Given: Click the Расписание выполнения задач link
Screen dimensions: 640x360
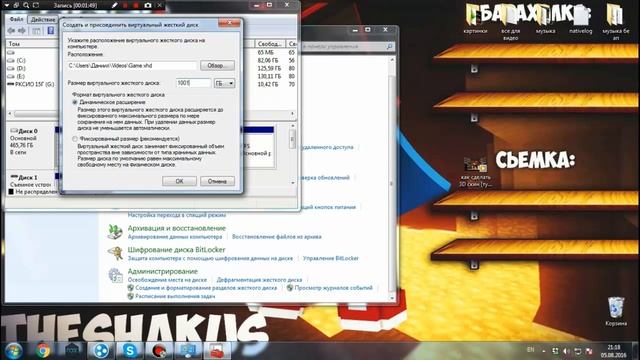Looking at the screenshot, I should [x=175, y=296].
